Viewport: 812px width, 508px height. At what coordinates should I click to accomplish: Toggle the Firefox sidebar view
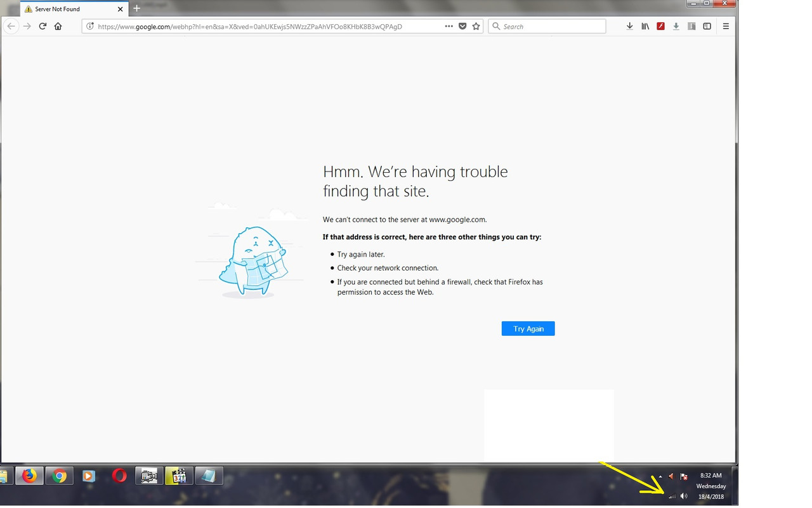(x=707, y=26)
